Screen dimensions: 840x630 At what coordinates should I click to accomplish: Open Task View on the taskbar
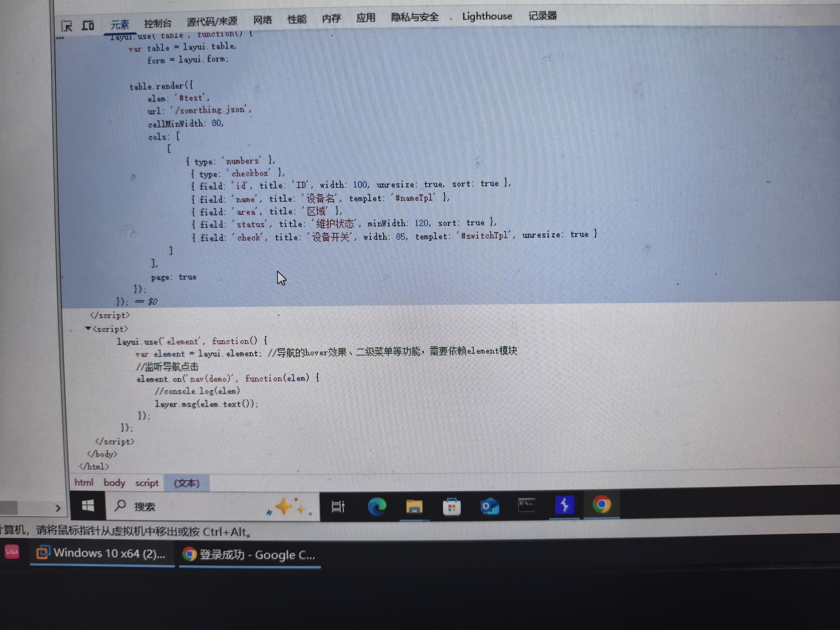point(338,507)
